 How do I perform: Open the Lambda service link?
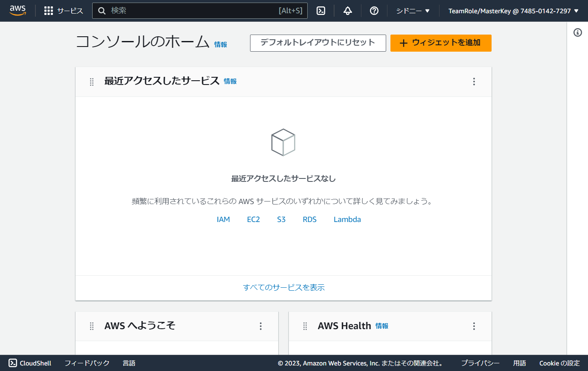tap(347, 219)
